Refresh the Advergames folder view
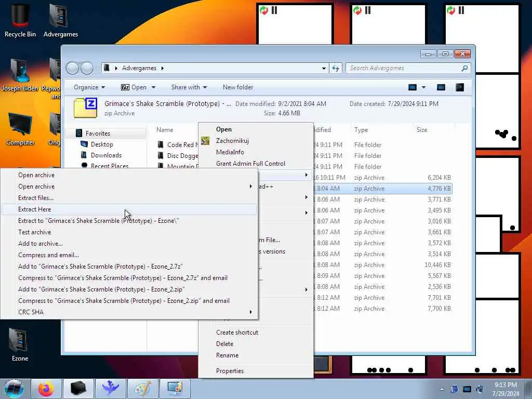Image resolution: width=532 pixels, height=399 pixels. pos(336,68)
